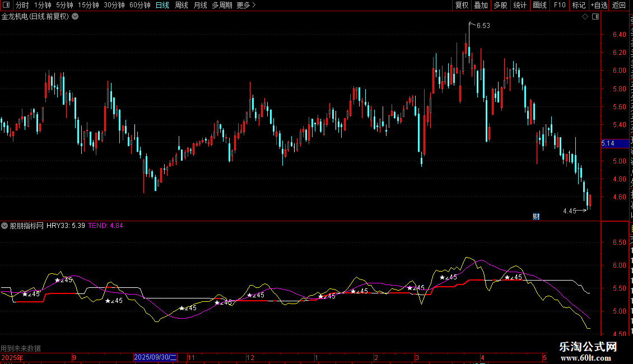Viewport: 633px width, 364px height.
Task: Click the 标记 mark button
Action: click(x=579, y=5)
